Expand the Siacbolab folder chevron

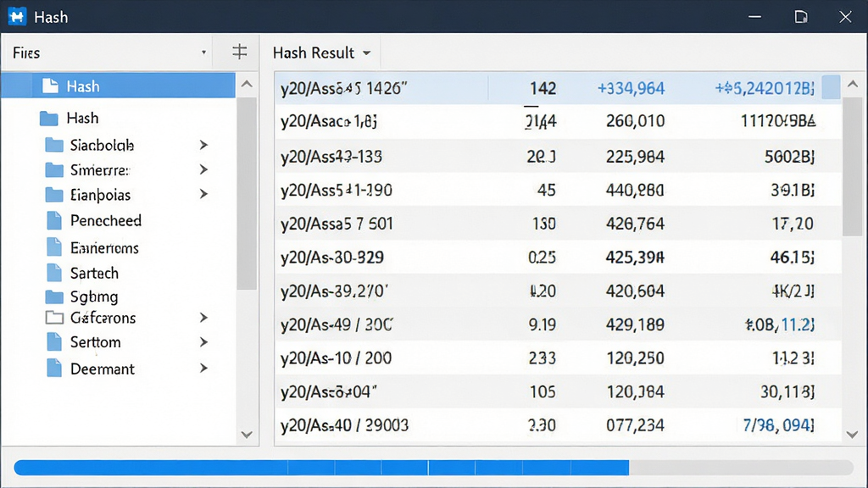(x=203, y=145)
